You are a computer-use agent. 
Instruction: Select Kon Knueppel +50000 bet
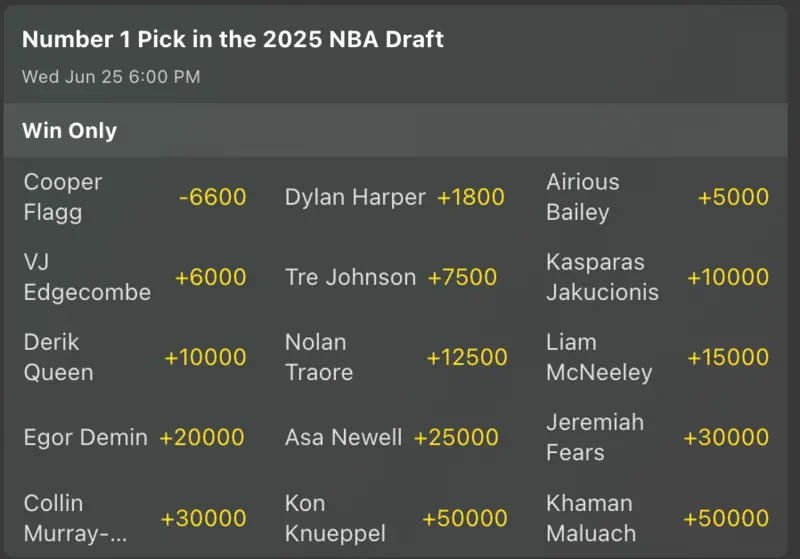(465, 518)
